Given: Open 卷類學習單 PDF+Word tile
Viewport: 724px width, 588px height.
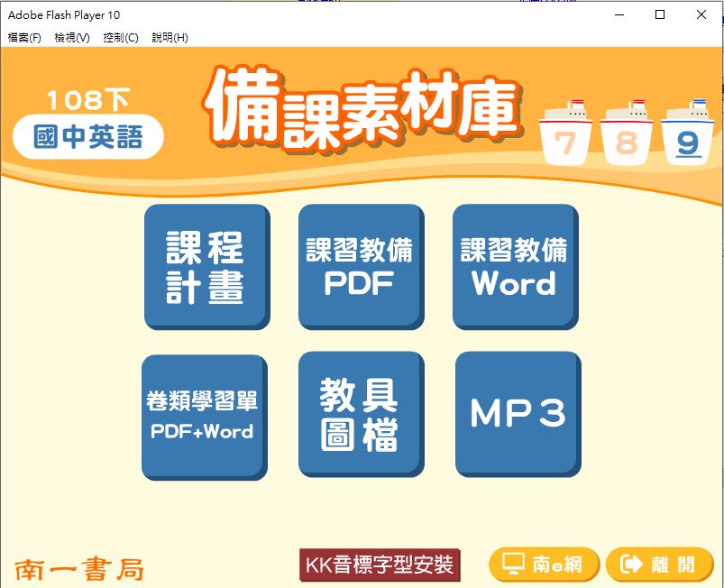Looking at the screenshot, I should [203, 416].
